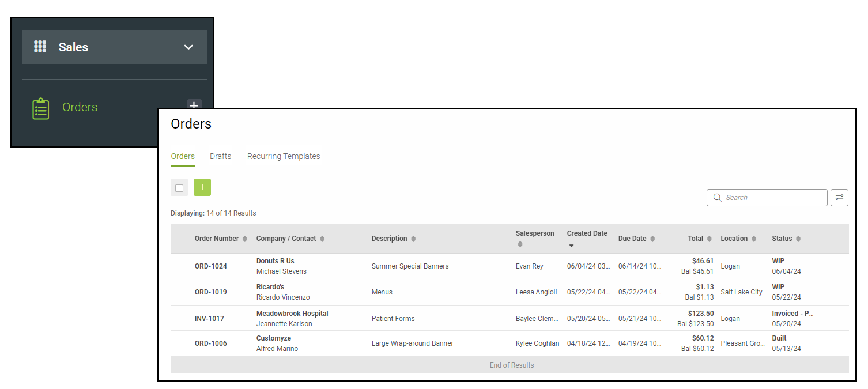Screen dimensions: 868x389
Task: Open order ORD-1024
Action: point(211,266)
